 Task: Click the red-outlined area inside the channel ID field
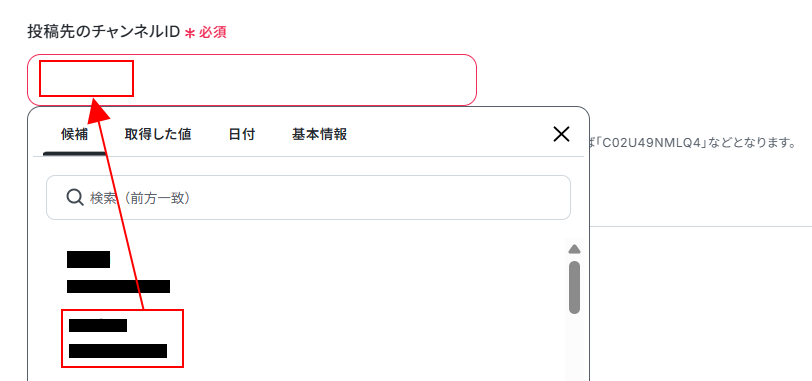point(86,78)
